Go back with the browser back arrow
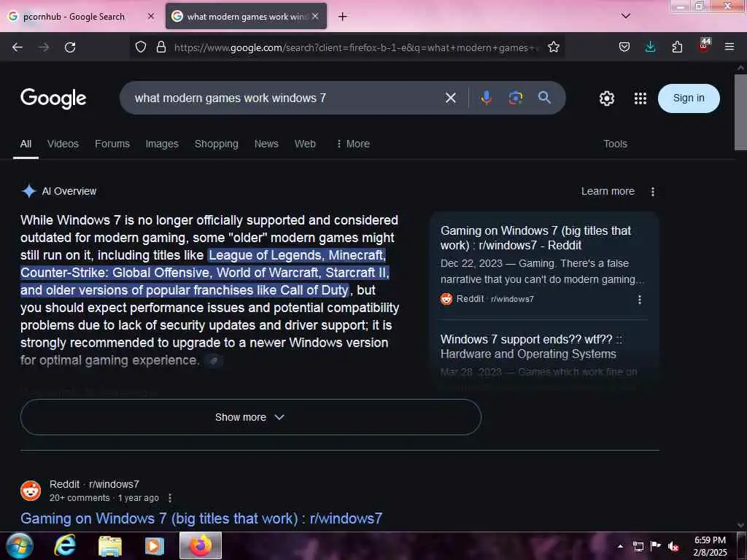 tap(18, 47)
